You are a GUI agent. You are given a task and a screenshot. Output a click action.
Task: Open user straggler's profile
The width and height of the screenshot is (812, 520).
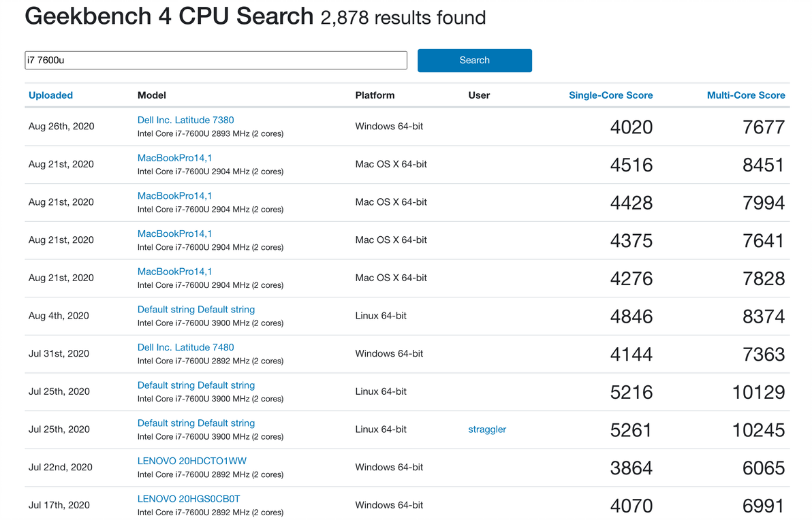tap(487, 429)
